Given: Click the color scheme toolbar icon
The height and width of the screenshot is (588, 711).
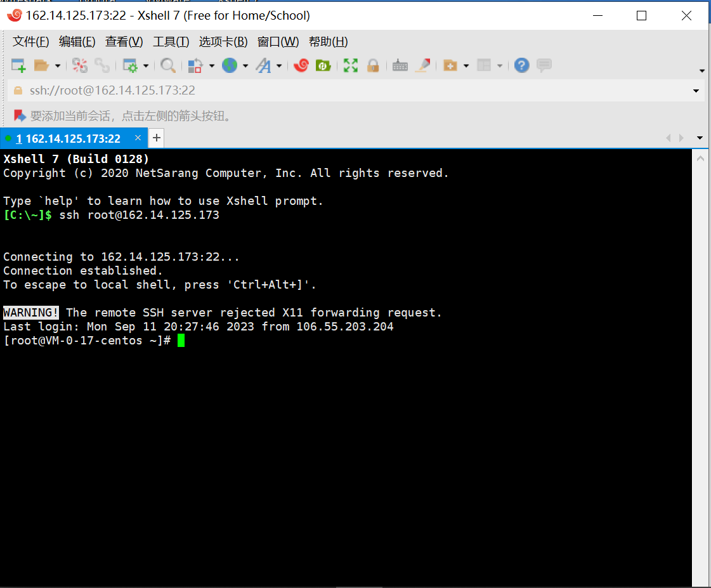Looking at the screenshot, I should tap(195, 65).
